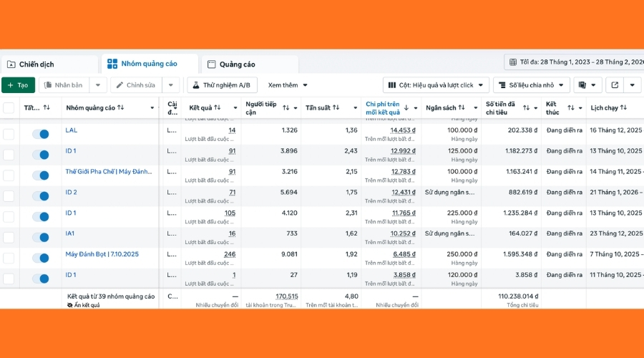644x358 pixels.
Task: Check the select-all checkbox in table header
Action: point(9,108)
